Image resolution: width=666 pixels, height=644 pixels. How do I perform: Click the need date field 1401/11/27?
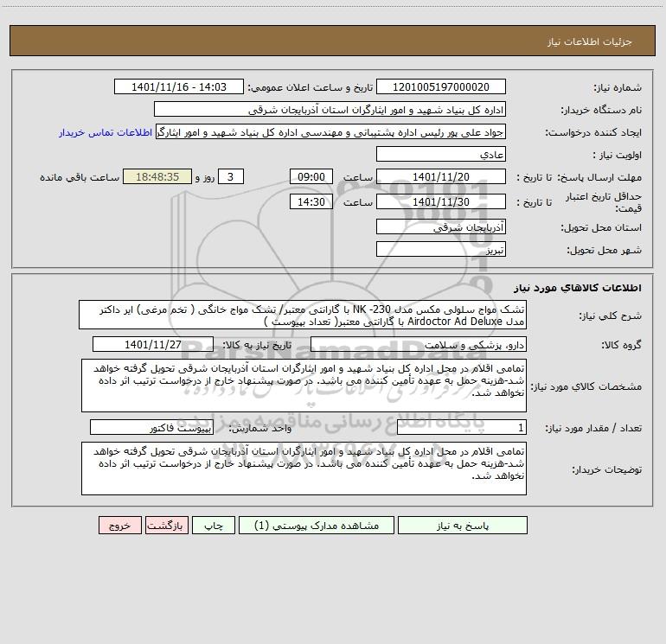(153, 344)
